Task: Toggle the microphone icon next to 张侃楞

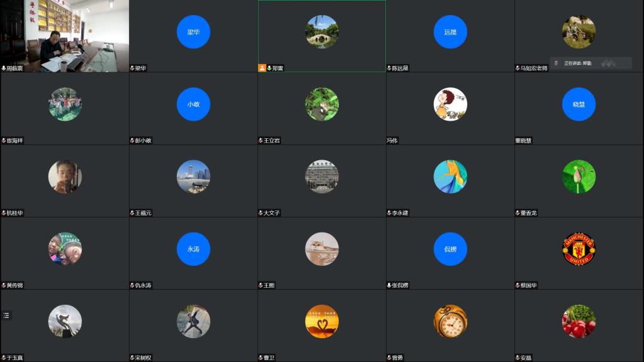Action: (389, 285)
